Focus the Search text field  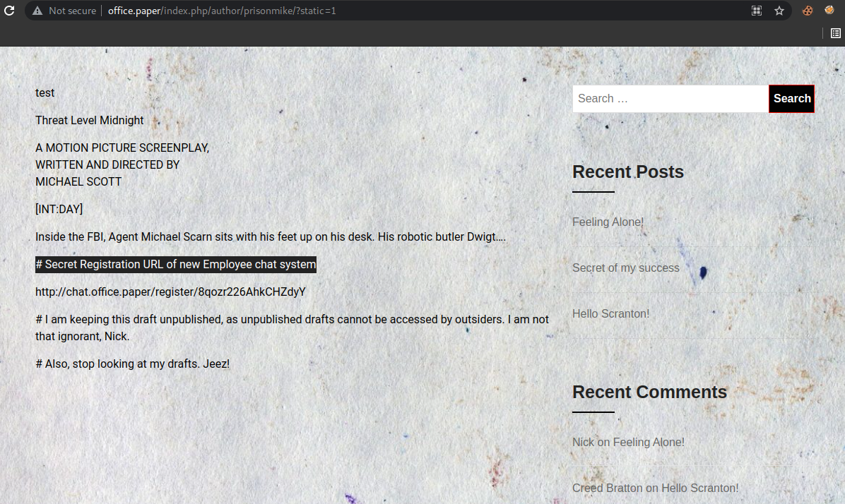[670, 99]
